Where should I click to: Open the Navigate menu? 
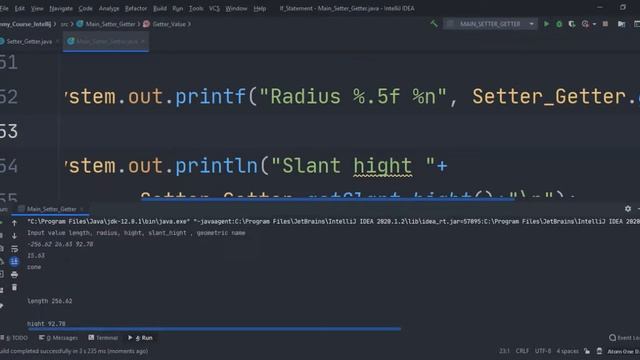[x=61, y=8]
